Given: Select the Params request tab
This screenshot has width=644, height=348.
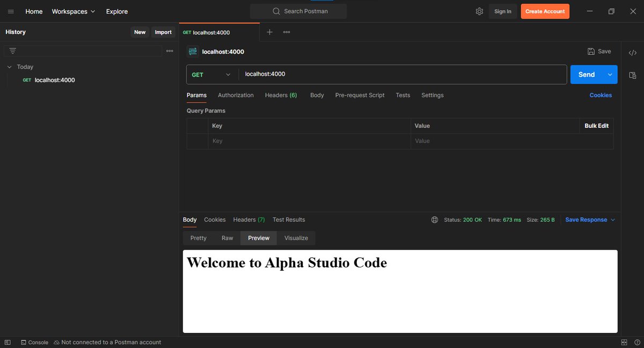Looking at the screenshot, I should pos(196,95).
